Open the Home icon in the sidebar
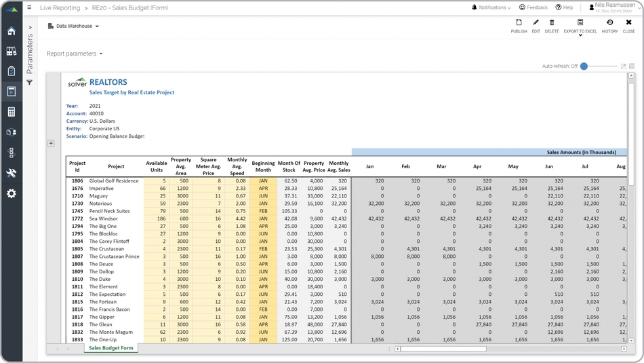 [11, 31]
